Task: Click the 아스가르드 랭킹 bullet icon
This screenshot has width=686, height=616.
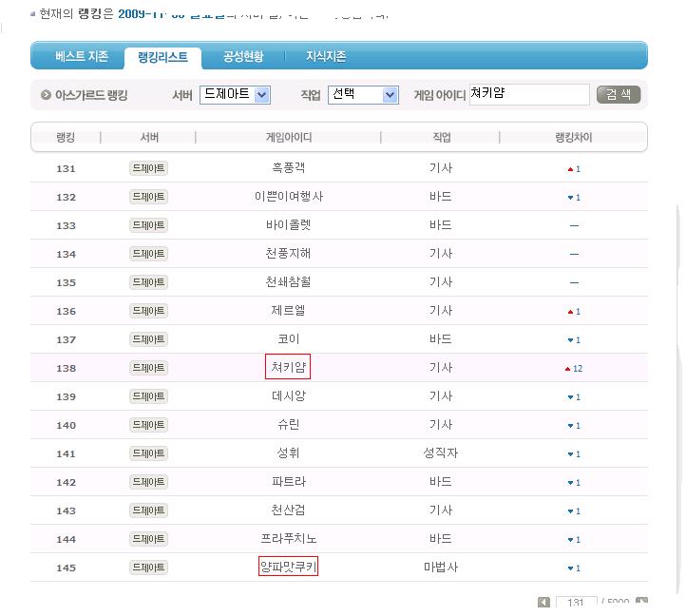Action: point(46,95)
